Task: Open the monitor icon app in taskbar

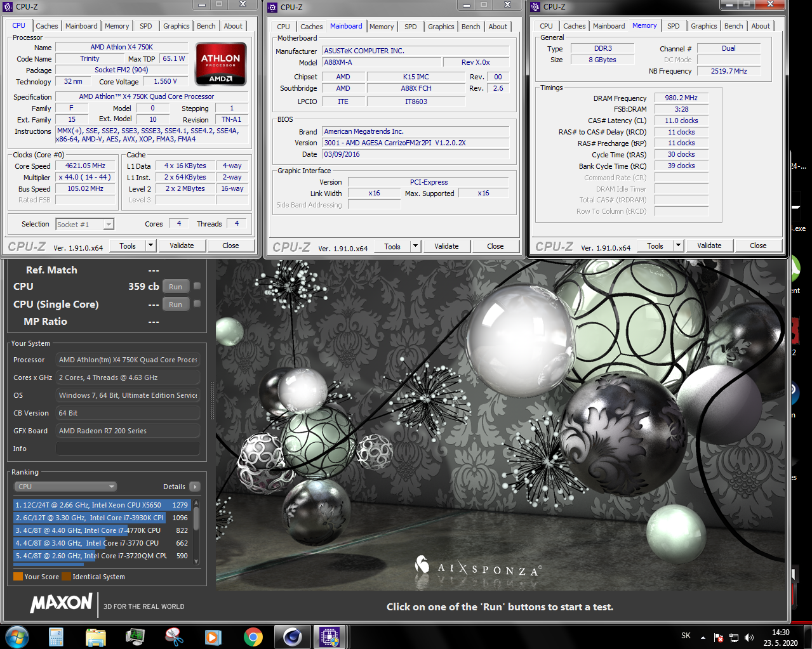Action: coord(135,636)
